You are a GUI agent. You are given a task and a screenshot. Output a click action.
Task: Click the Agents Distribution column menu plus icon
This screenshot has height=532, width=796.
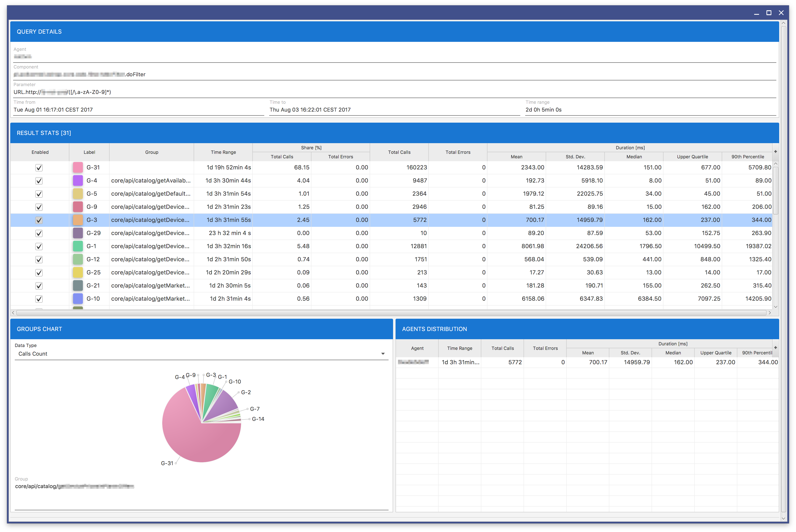click(x=775, y=347)
